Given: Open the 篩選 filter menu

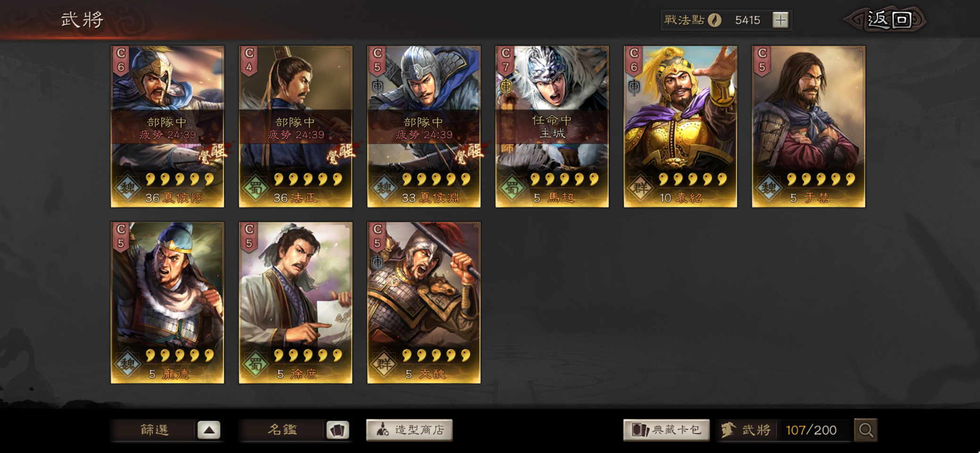Looking at the screenshot, I should point(154,430).
